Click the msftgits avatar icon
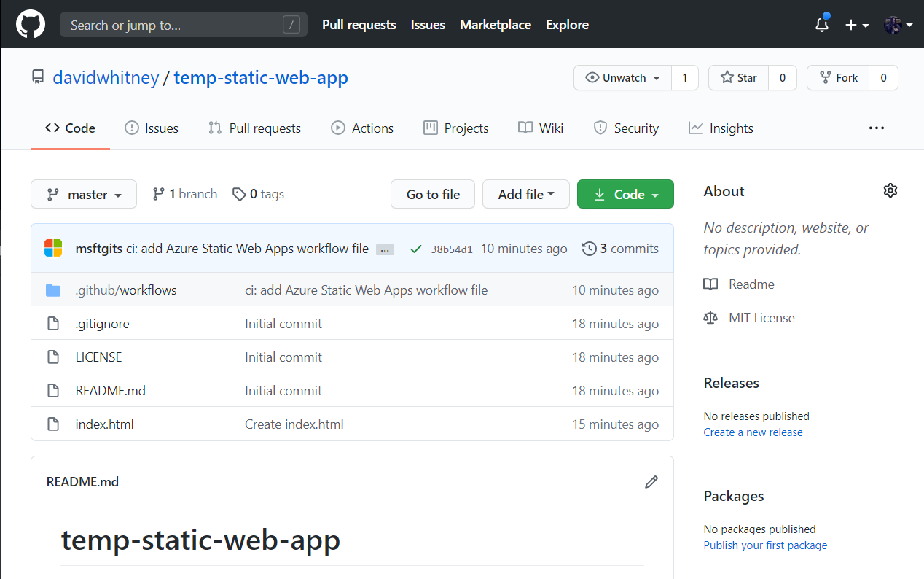The height and width of the screenshot is (579, 924). [x=53, y=248]
